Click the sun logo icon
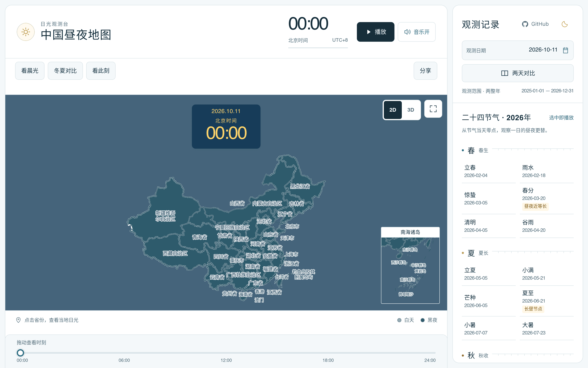 coord(26,32)
